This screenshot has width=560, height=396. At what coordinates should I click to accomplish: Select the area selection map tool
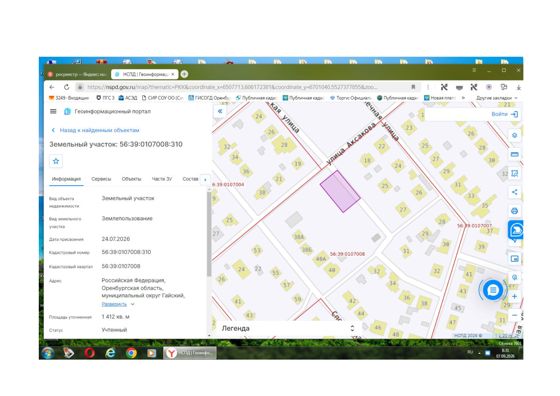tap(515, 173)
